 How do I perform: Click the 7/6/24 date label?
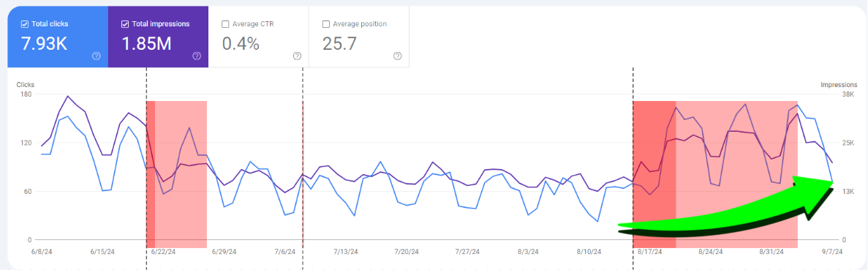284,251
